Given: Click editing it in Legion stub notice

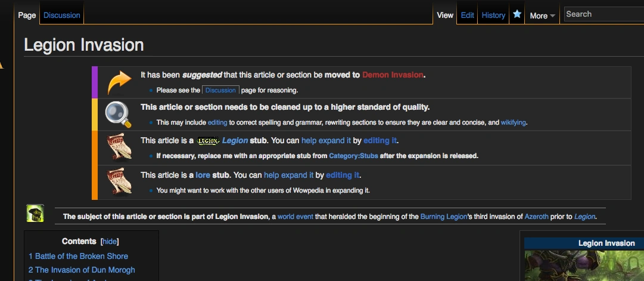Looking at the screenshot, I should (x=380, y=141).
